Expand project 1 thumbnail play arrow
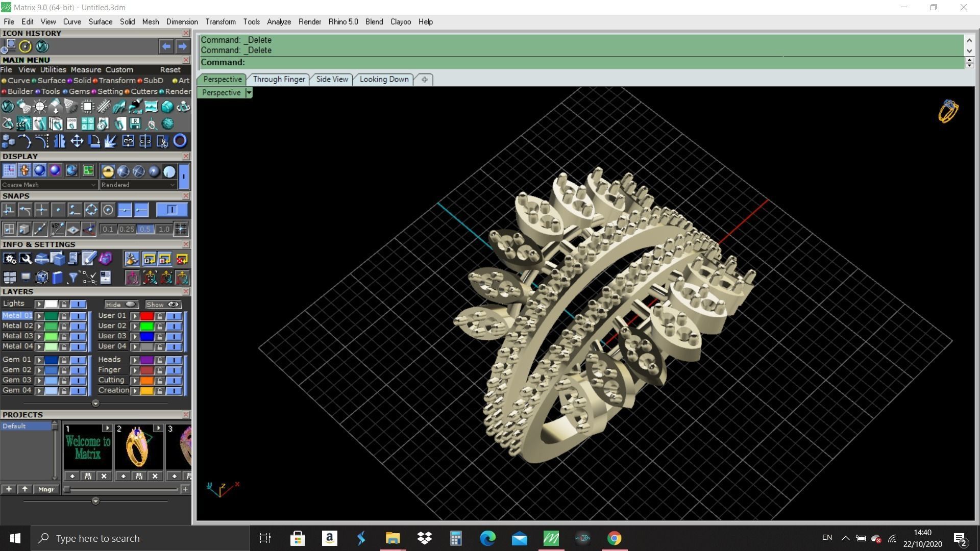This screenshot has height=551, width=980. pyautogui.click(x=107, y=428)
